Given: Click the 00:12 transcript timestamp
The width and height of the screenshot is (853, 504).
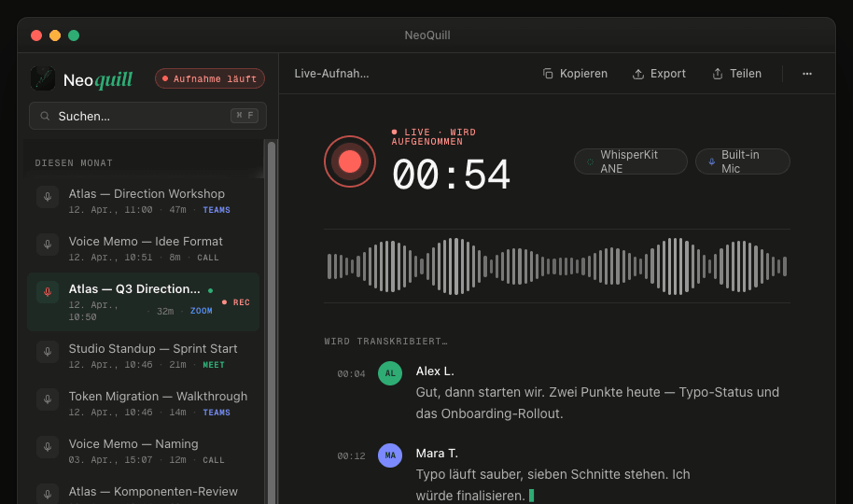Looking at the screenshot, I should click(x=351, y=456).
